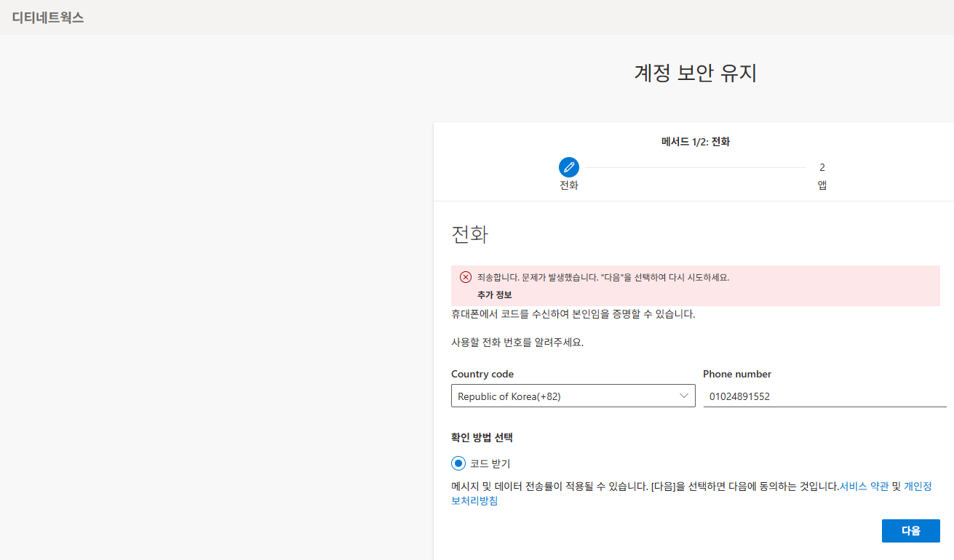The height and width of the screenshot is (560, 954).
Task: Click the large 전화 section heading
Action: point(470,235)
